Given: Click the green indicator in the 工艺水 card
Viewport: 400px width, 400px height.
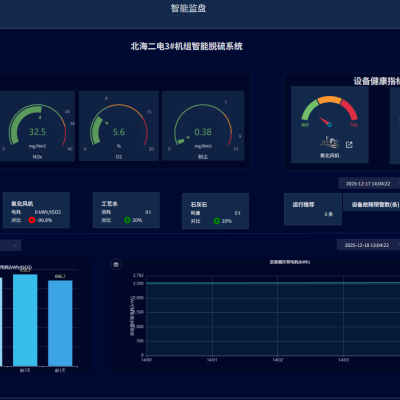Looking at the screenshot, I should (x=127, y=220).
